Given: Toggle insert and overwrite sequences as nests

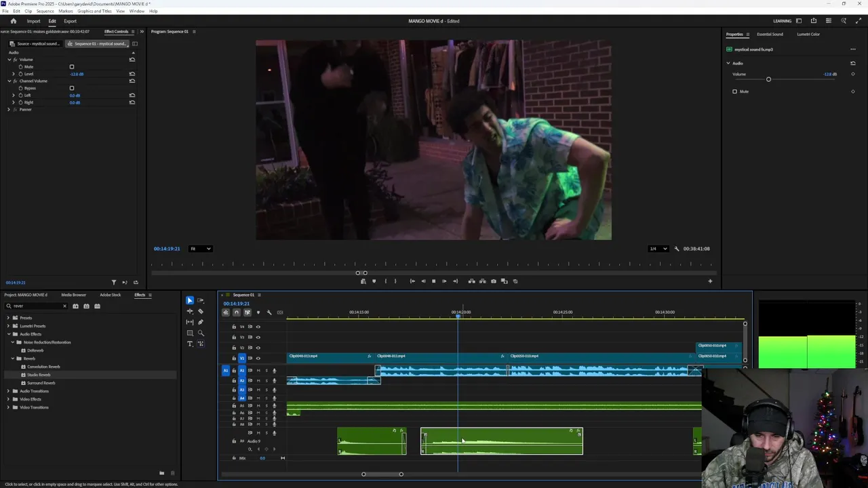Looking at the screenshot, I should 226,312.
